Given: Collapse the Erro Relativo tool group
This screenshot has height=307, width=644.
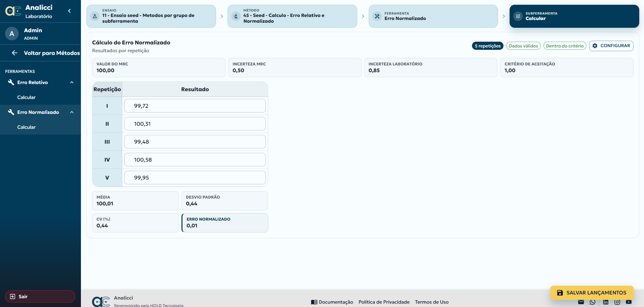Looking at the screenshot, I should click(x=72, y=82).
